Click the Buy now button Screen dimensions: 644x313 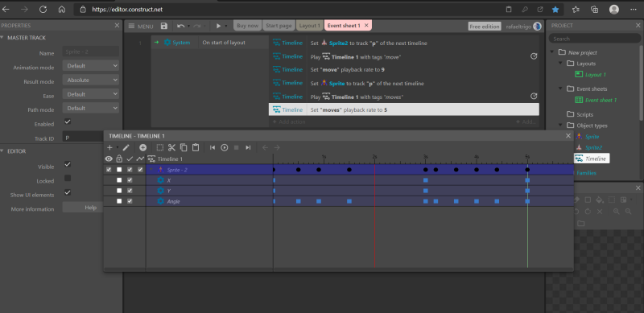tap(248, 26)
